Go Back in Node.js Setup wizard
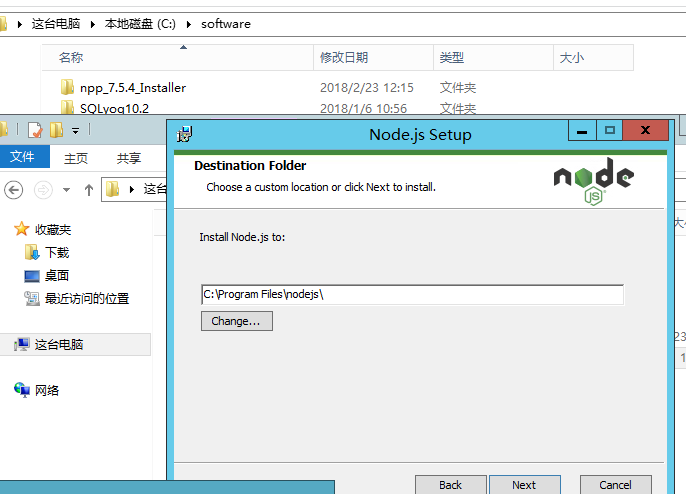686x494 pixels. (x=451, y=484)
